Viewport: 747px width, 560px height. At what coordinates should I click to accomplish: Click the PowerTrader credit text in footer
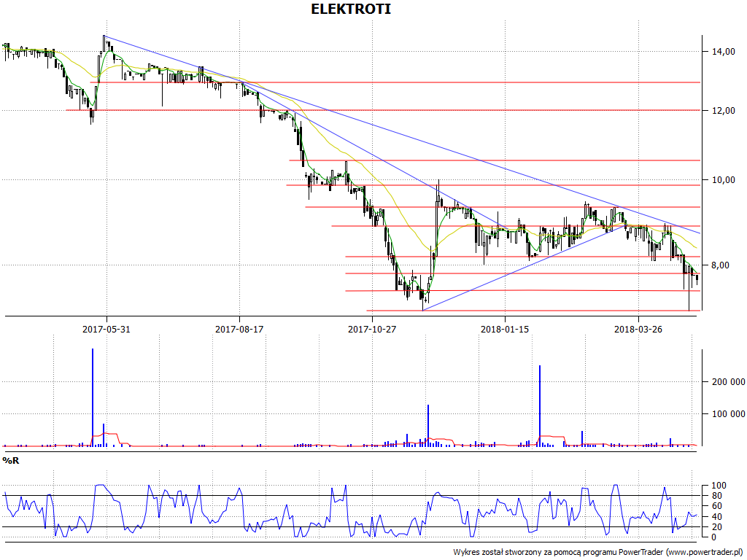coord(598,553)
